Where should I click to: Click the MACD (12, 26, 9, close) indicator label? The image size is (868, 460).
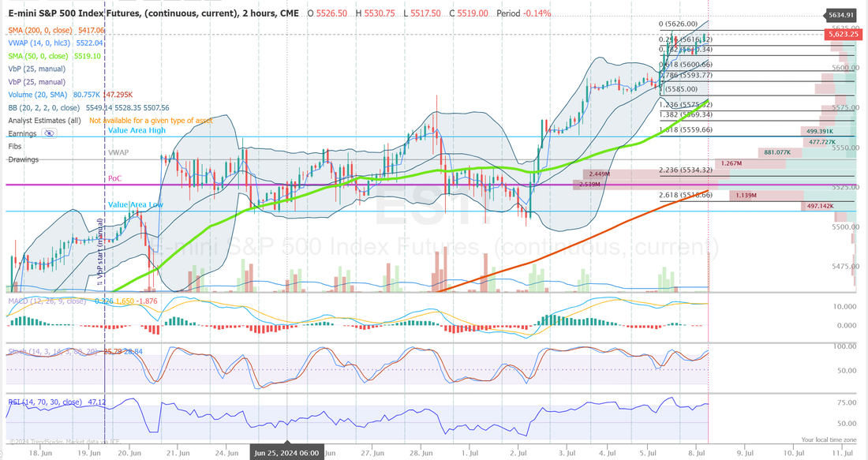[x=47, y=301]
